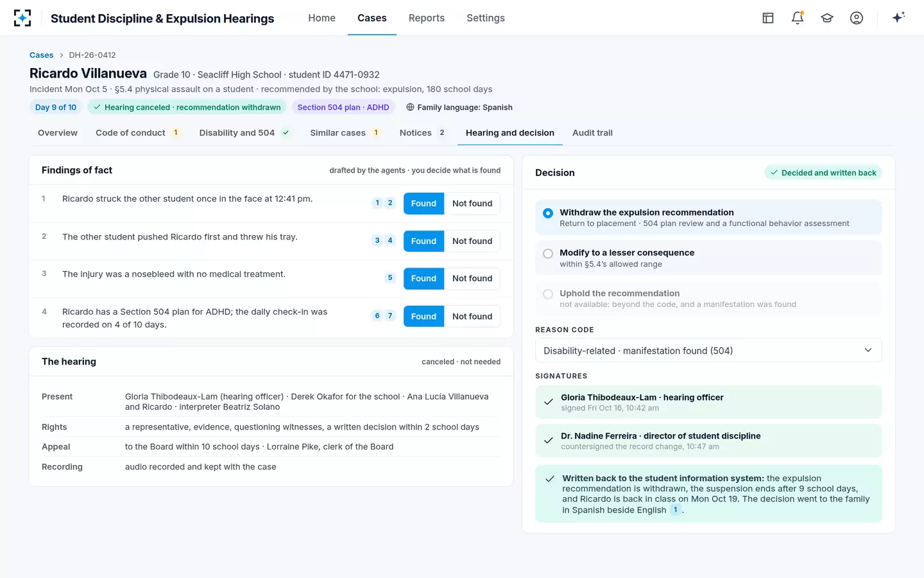This screenshot has height=578, width=924.
Task: Open the Audit trail tab
Action: 592,133
